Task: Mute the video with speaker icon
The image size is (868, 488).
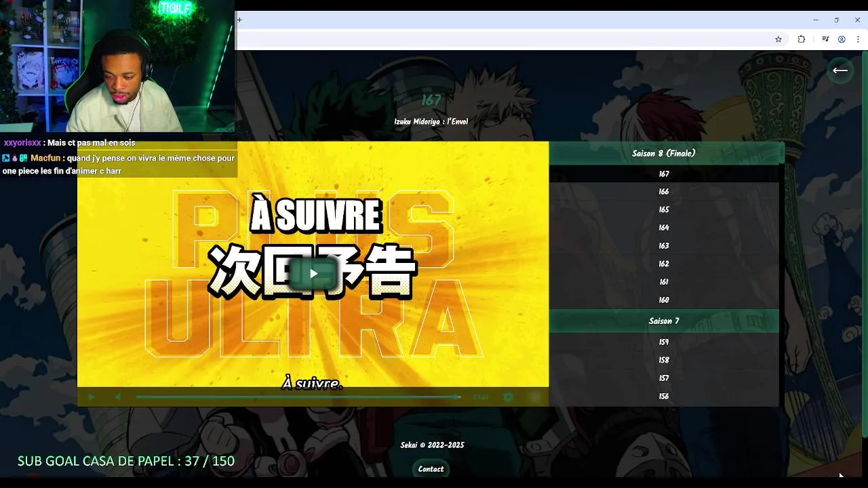Action: tap(117, 397)
